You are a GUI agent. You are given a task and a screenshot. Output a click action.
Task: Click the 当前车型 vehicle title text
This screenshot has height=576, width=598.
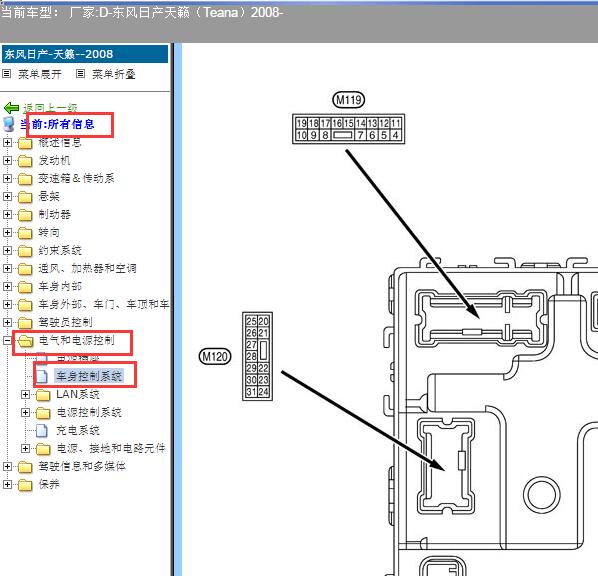coord(142,12)
